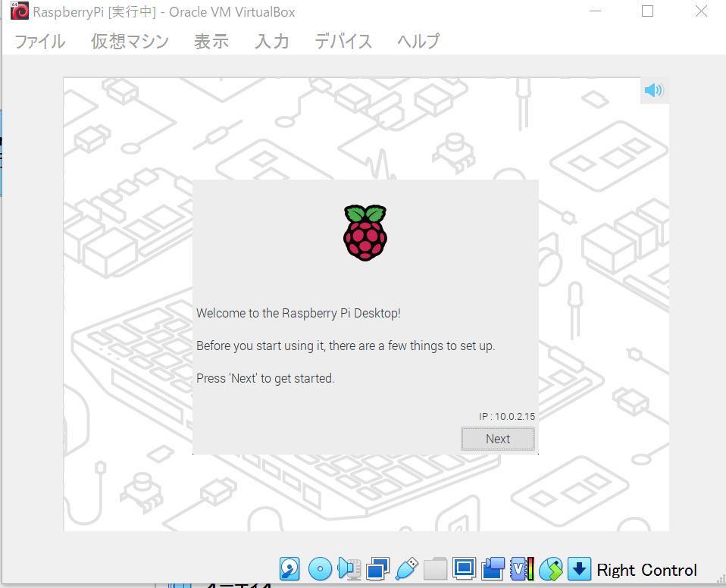Viewport: 726px width, 588px height.
Task: Click the hard disk activity status icon
Action: pos(289,568)
